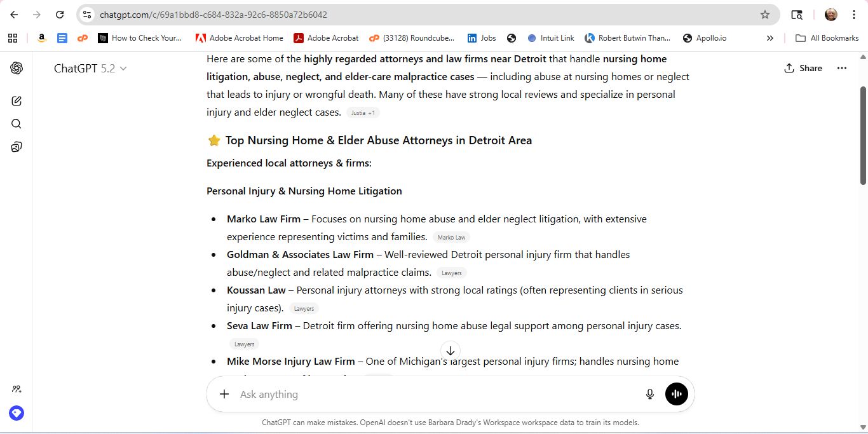This screenshot has height=434, width=868.
Task: Open the globe bookmark icon
Action: click(x=512, y=38)
